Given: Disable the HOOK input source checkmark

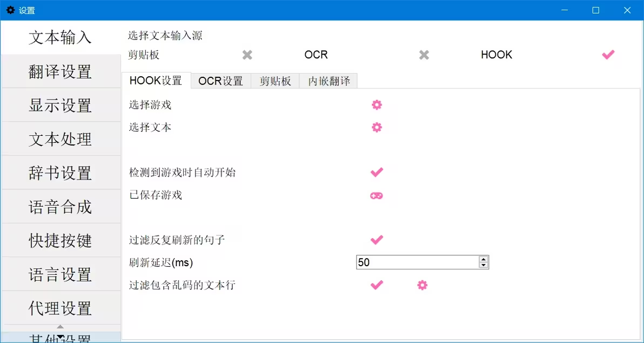Looking at the screenshot, I should pos(608,55).
